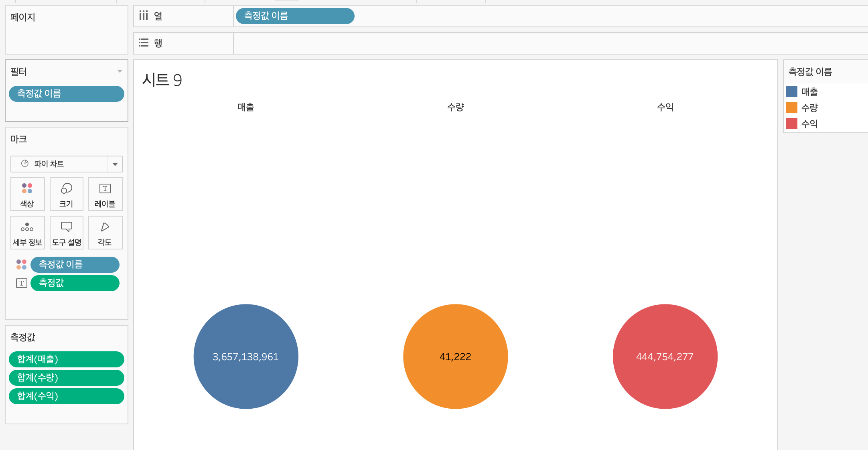Image resolution: width=868 pixels, height=450 pixels.
Task: Open the 파이 차트 mark type dropdown
Action: click(x=115, y=164)
